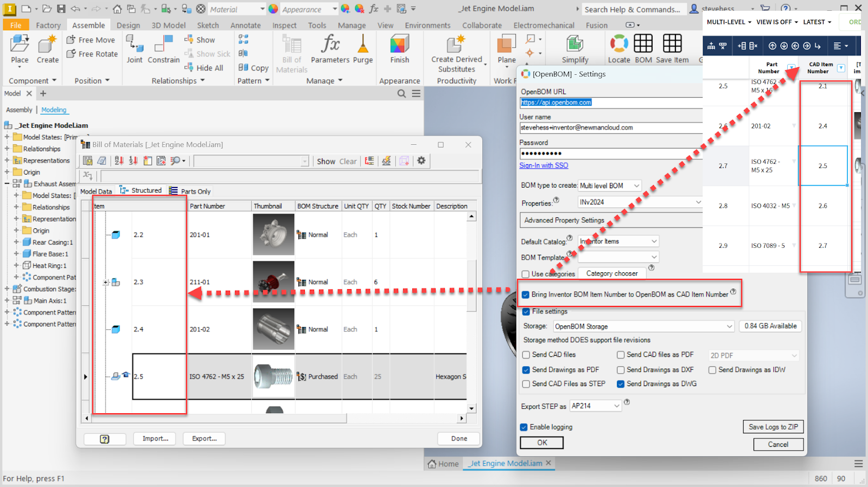
Task: Click the Save Logs to ZIP button
Action: tap(773, 427)
